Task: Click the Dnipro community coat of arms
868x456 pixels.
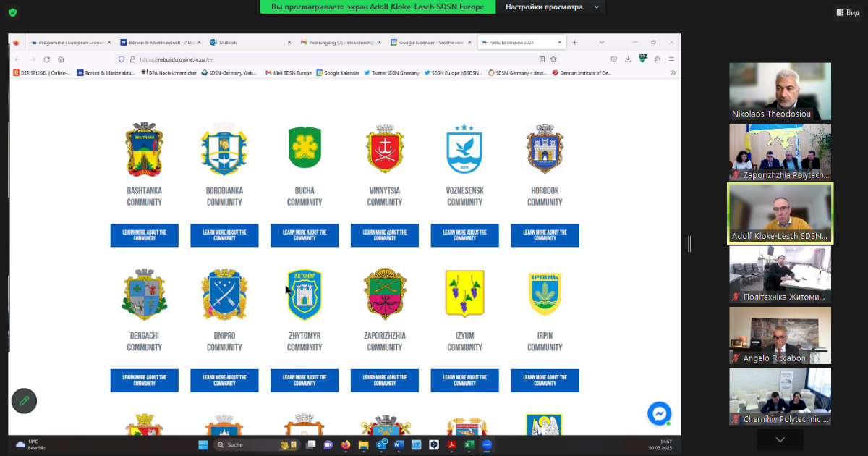Action: tap(224, 295)
